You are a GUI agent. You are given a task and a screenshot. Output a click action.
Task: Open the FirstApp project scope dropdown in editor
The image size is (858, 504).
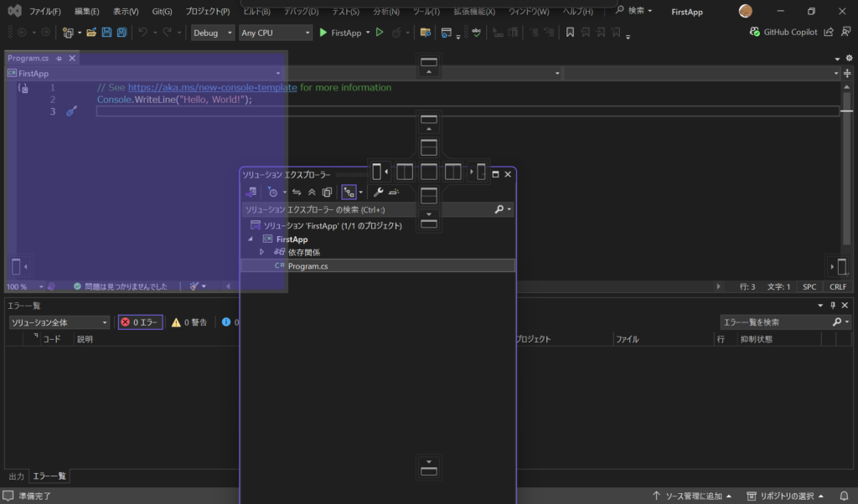tap(144, 73)
